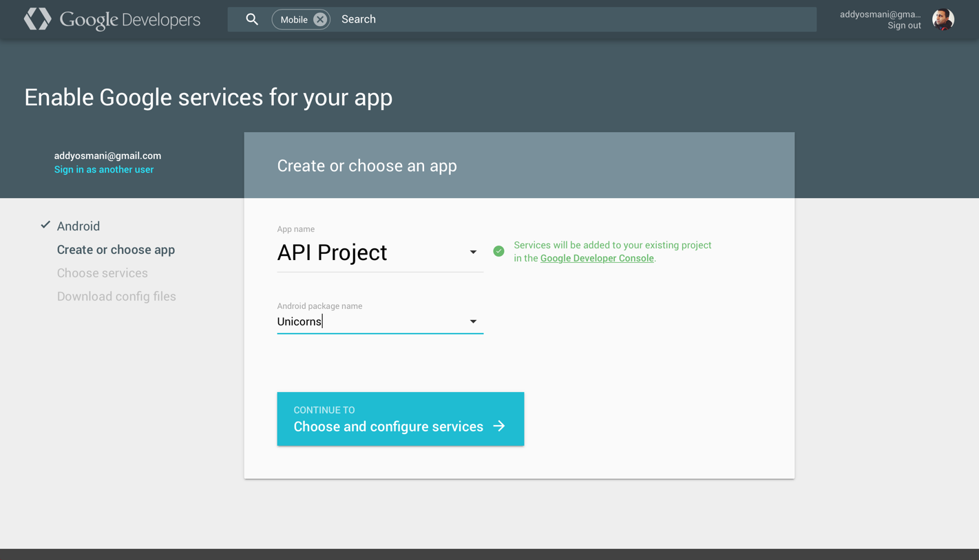The image size is (979, 560).
Task: Click Sign in as another user
Action: [103, 169]
